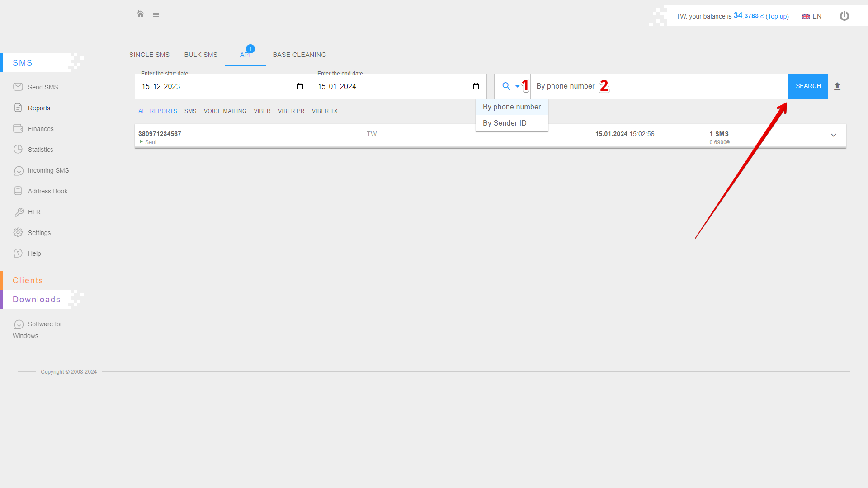Click the home icon at top
The width and height of the screenshot is (868, 488).
pyautogui.click(x=140, y=14)
